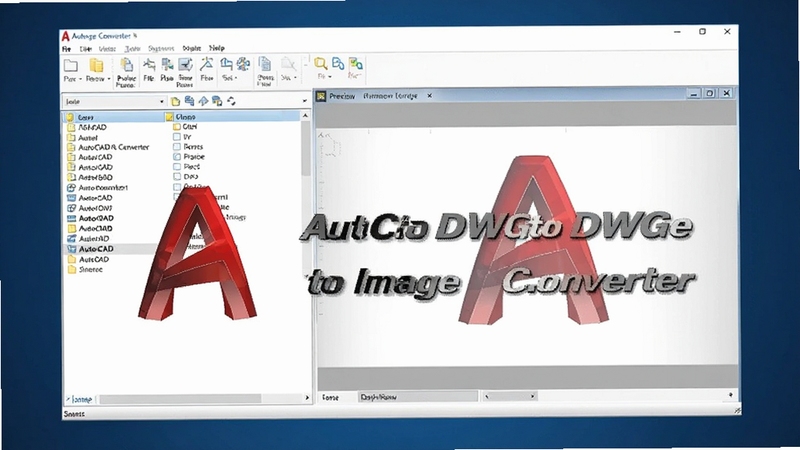Open dropdown arrow beside yellow folders button
The height and width of the screenshot is (450, 800).
click(109, 79)
